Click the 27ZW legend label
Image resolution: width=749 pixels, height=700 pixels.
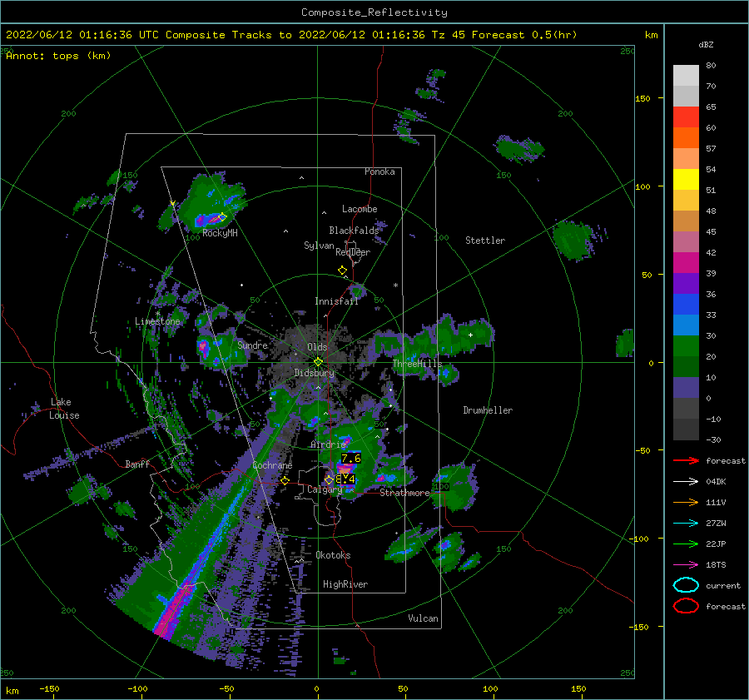pos(716,524)
